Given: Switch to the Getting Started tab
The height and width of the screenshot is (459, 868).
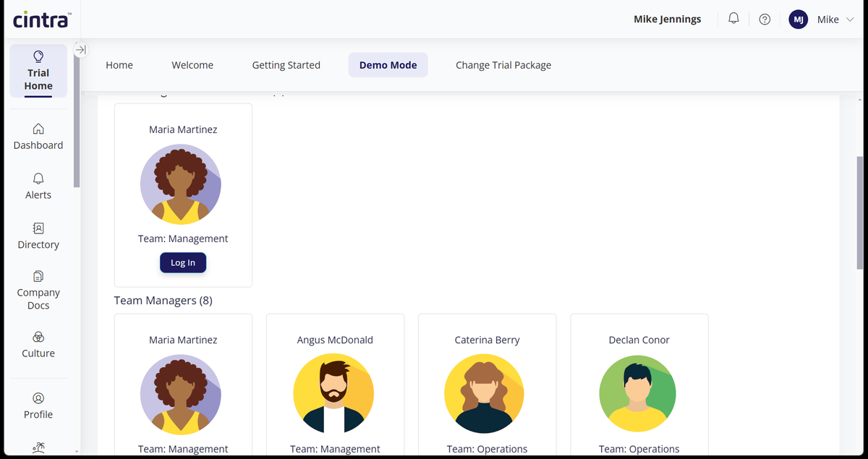Looking at the screenshot, I should click(x=286, y=64).
